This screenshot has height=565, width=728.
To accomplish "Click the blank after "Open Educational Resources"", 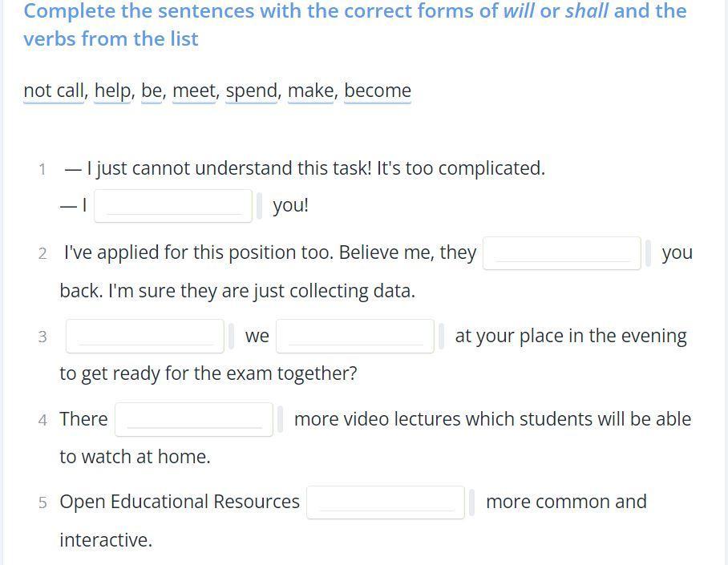I will point(386,502).
